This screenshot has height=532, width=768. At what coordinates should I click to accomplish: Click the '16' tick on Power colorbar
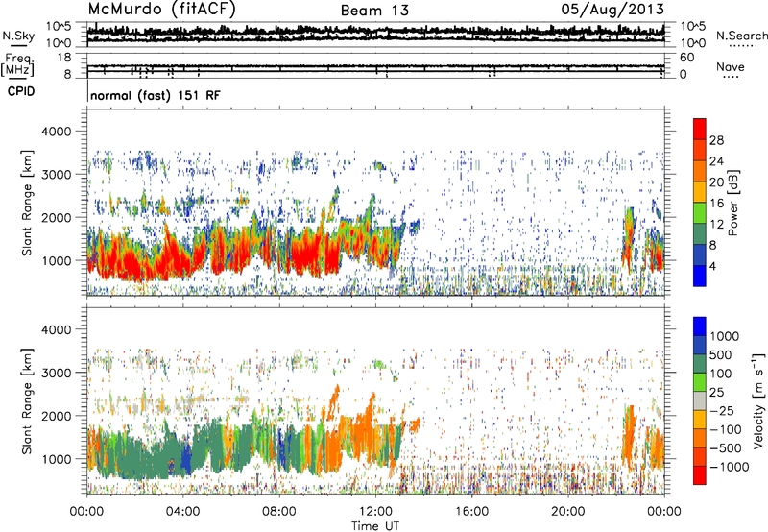pyautogui.click(x=716, y=204)
